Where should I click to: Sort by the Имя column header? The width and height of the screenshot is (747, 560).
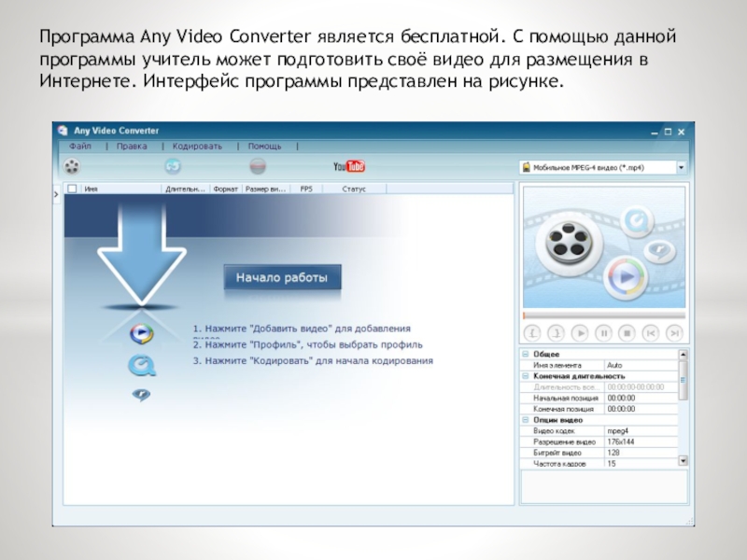tap(121, 189)
